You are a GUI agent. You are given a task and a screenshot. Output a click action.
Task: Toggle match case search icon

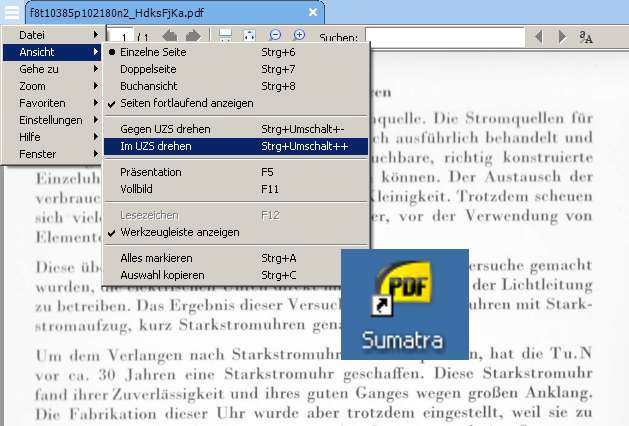[x=586, y=37]
